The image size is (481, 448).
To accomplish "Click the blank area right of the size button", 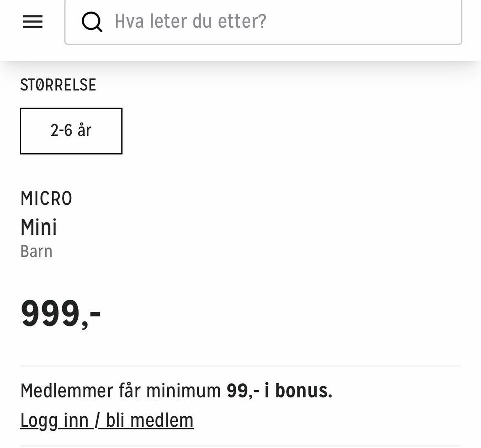I will pos(292,131).
